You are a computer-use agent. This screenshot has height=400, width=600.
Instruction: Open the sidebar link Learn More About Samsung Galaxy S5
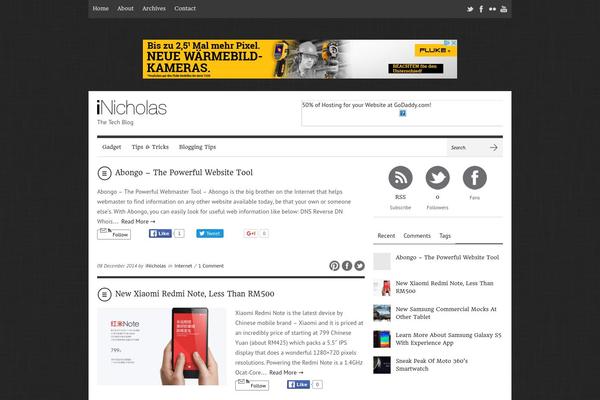point(448,339)
